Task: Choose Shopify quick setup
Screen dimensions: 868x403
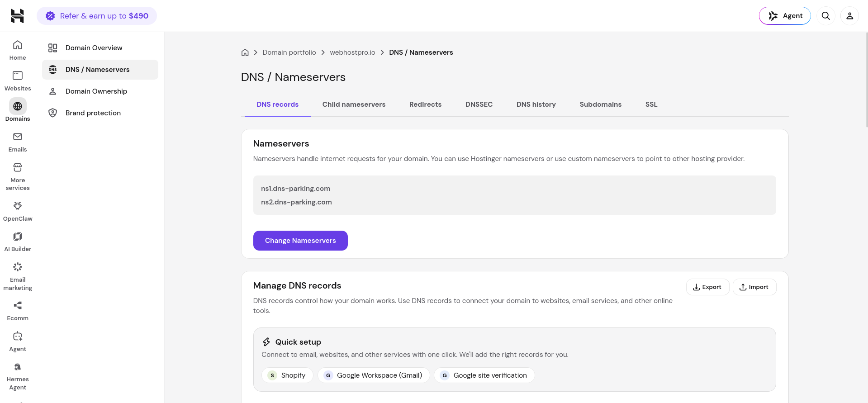Action: pos(287,375)
